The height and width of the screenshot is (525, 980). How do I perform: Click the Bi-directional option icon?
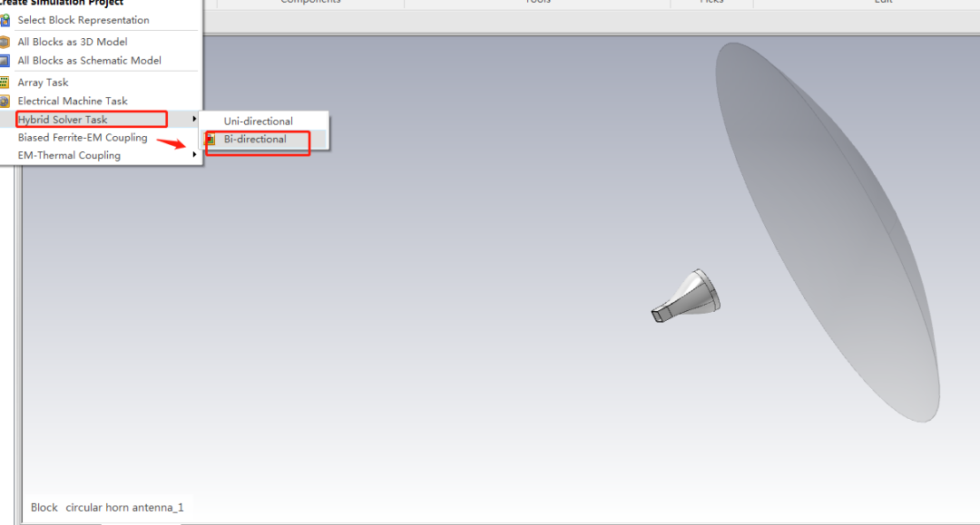click(211, 140)
